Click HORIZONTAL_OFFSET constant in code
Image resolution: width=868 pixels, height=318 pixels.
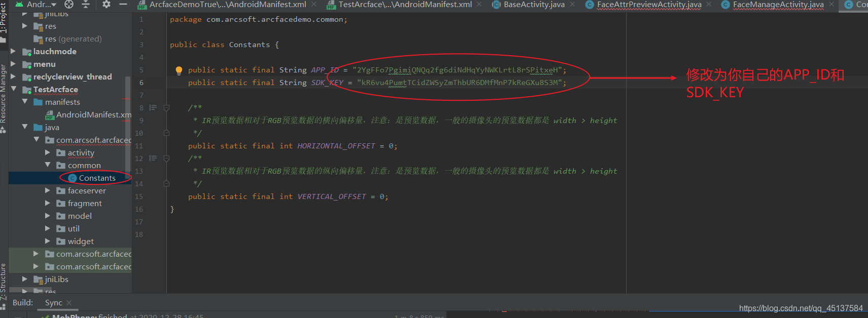336,146
